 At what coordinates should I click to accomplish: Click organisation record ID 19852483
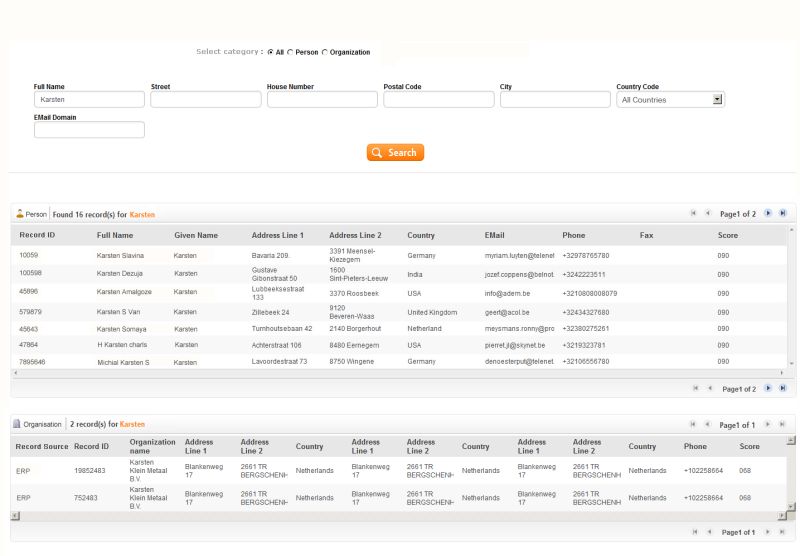[x=90, y=470]
